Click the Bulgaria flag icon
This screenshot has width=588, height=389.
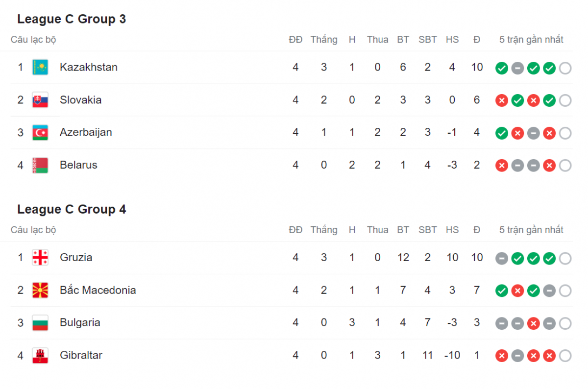click(x=40, y=322)
